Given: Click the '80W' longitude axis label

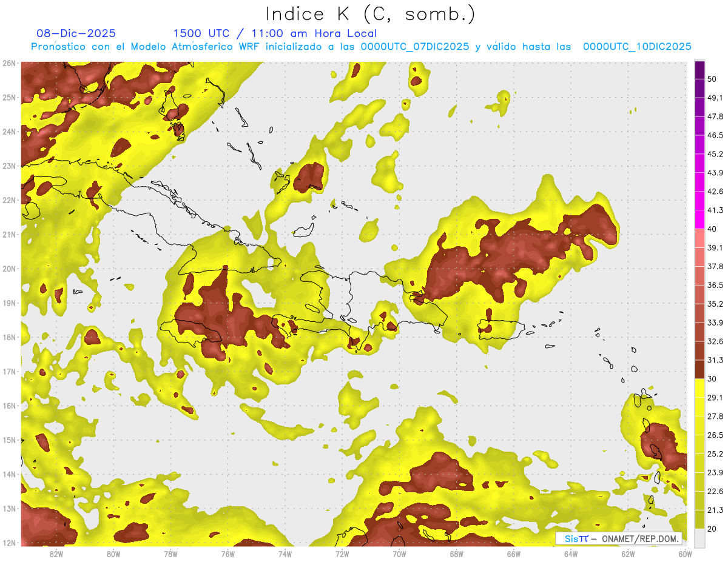Looking at the screenshot, I should (x=113, y=554).
